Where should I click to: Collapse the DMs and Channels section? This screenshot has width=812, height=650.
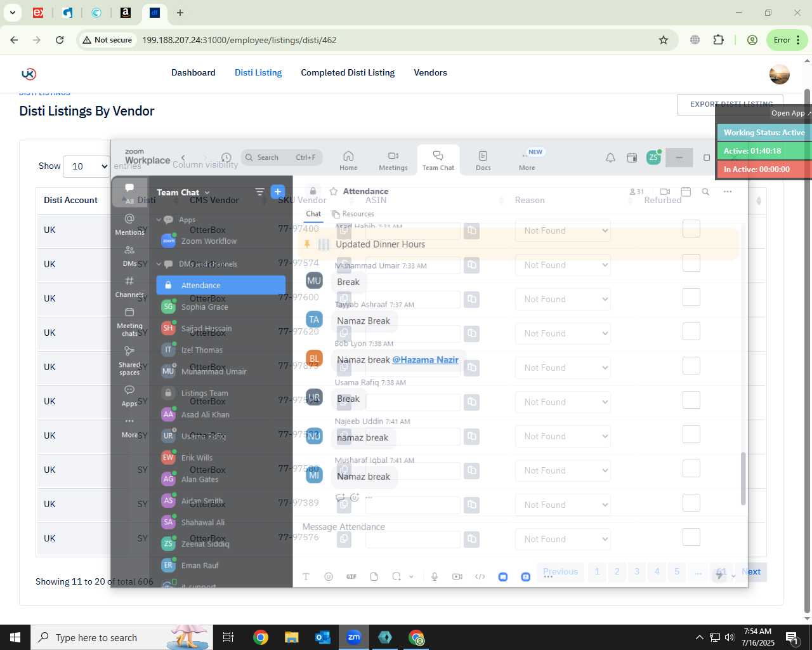pyautogui.click(x=159, y=264)
